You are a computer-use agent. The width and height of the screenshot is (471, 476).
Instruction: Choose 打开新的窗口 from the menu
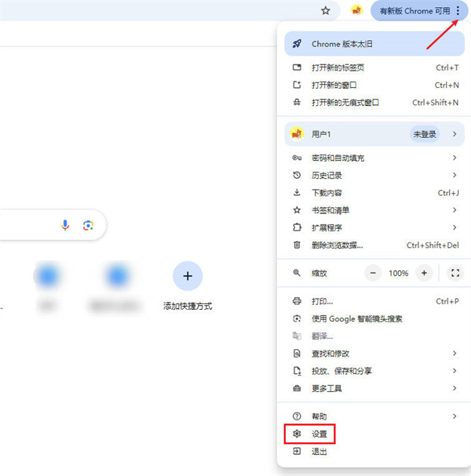374,85
